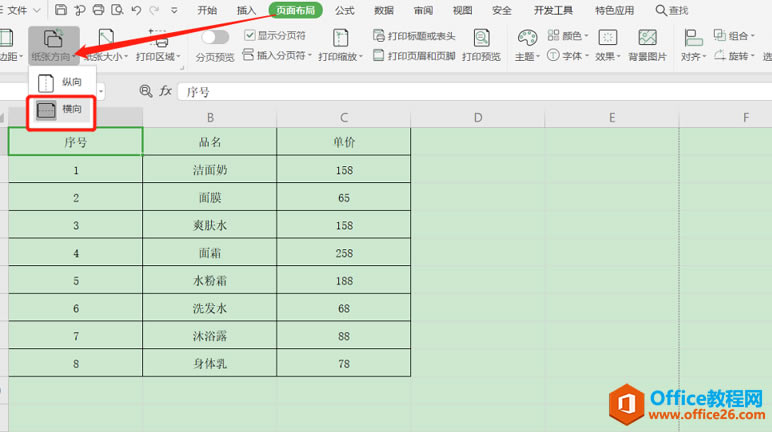
Task: Switch to the 审阅 tab
Action: 423,10
